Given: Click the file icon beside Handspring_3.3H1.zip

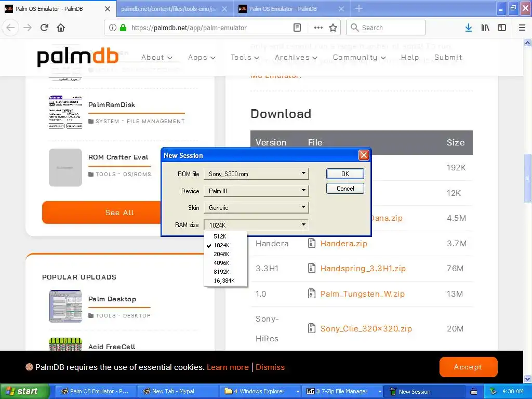Looking at the screenshot, I should (x=312, y=268).
